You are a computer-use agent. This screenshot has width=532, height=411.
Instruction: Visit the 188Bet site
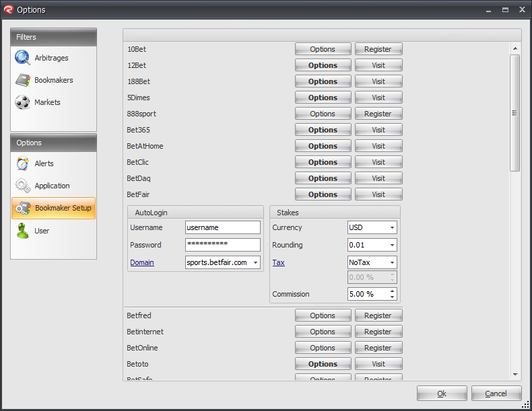tap(378, 81)
